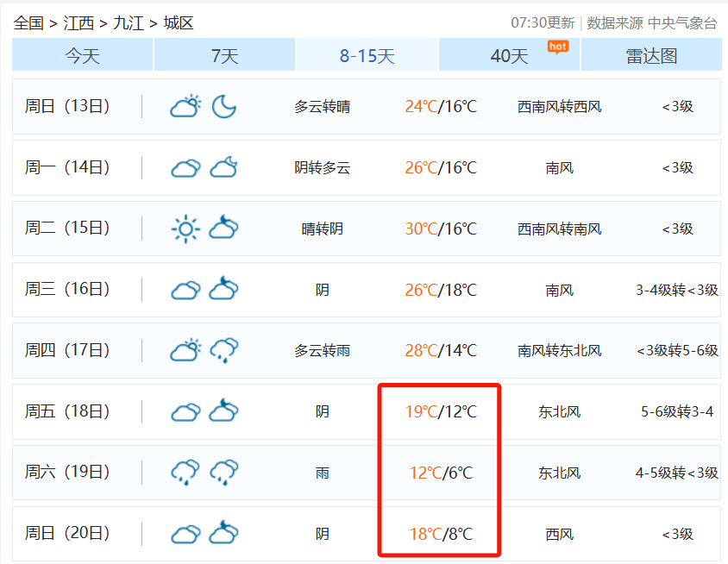This screenshot has width=728, height=564.
Task: Click the wind level 3-4级转<3级
Action: coord(677,290)
